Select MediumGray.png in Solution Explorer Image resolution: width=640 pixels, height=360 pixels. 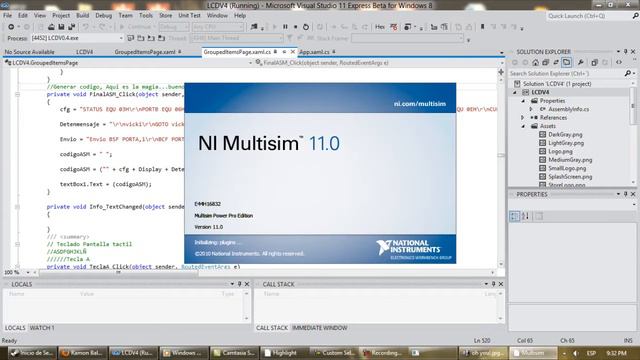coord(570,160)
